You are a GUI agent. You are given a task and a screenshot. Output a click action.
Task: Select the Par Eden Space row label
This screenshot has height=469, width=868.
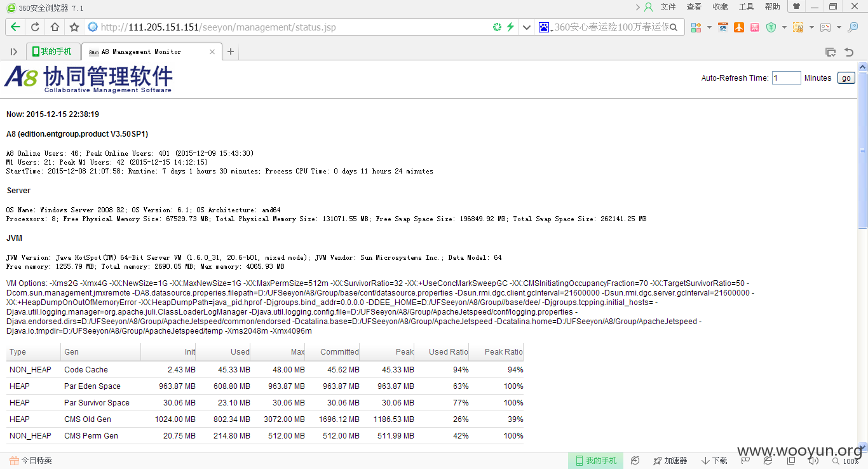click(x=92, y=386)
